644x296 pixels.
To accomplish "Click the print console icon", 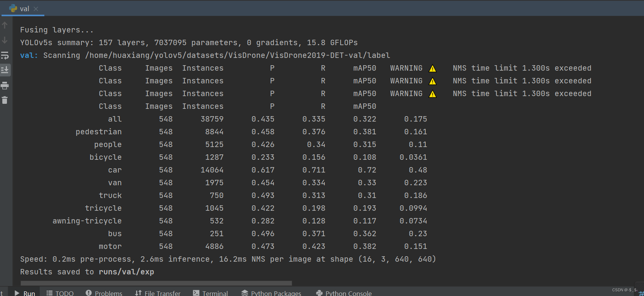I will 5,85.
